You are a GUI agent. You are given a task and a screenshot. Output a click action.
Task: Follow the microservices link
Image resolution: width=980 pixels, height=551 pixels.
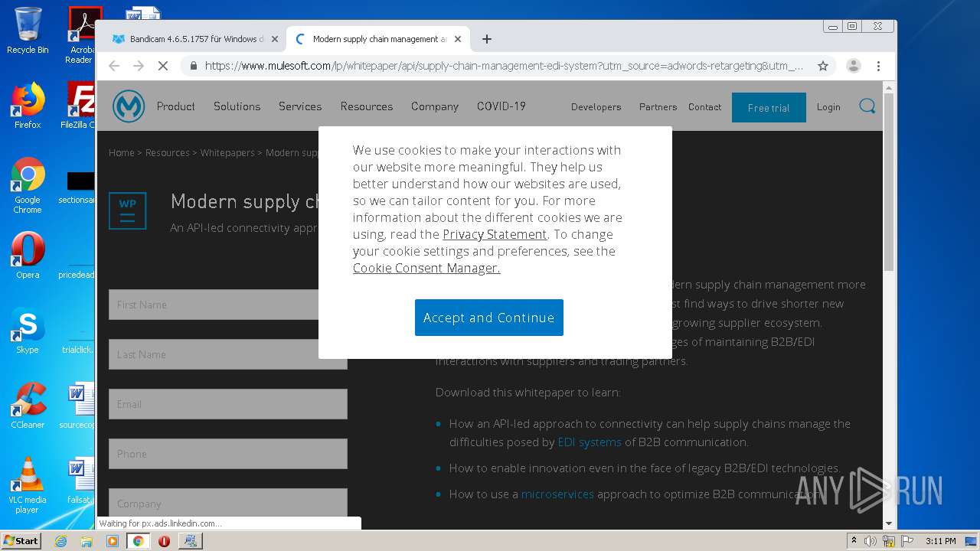(x=557, y=494)
